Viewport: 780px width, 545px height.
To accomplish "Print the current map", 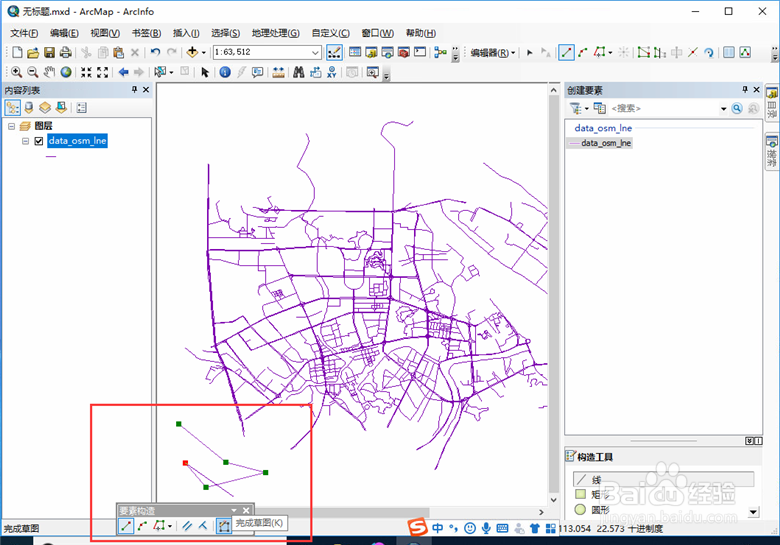I will tap(65, 52).
